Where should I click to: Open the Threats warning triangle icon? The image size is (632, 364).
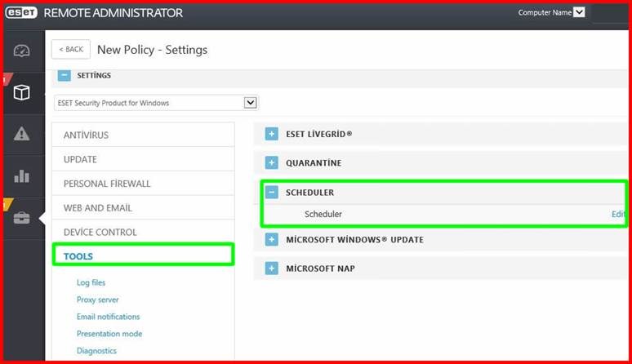click(21, 134)
